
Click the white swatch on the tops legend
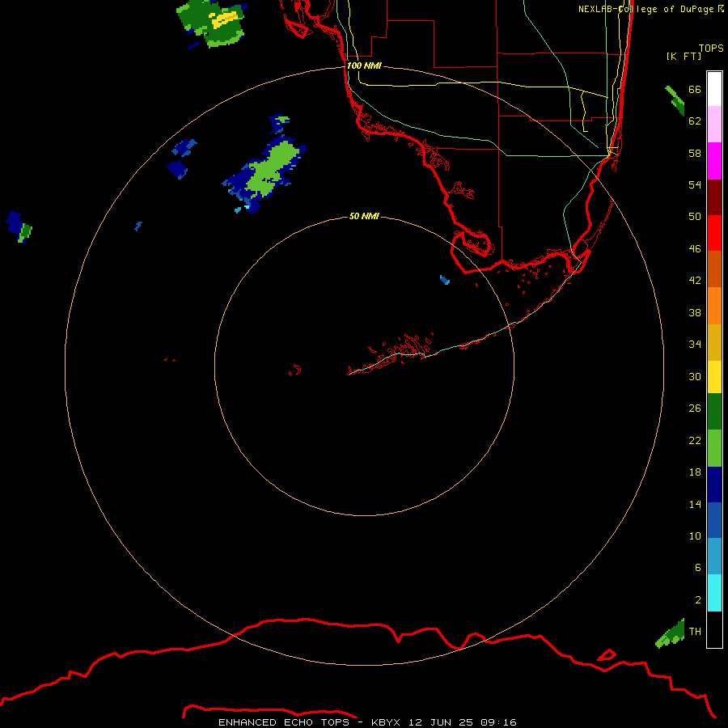[x=714, y=89]
